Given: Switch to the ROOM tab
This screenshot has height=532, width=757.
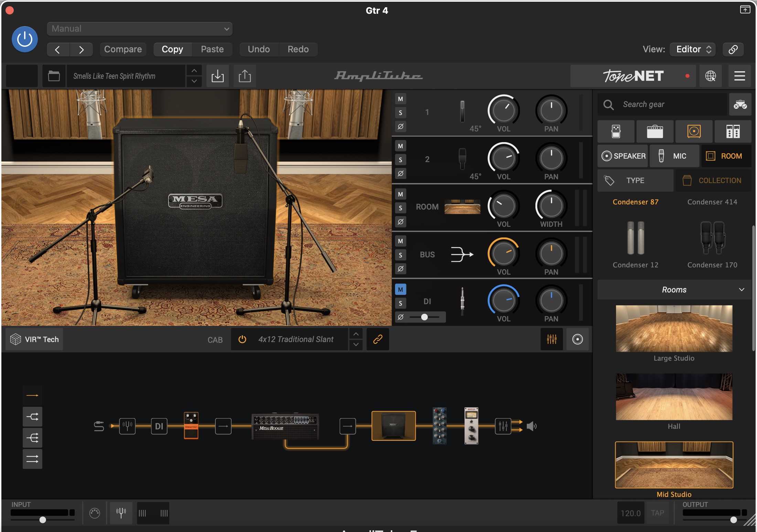Looking at the screenshot, I should (726, 156).
